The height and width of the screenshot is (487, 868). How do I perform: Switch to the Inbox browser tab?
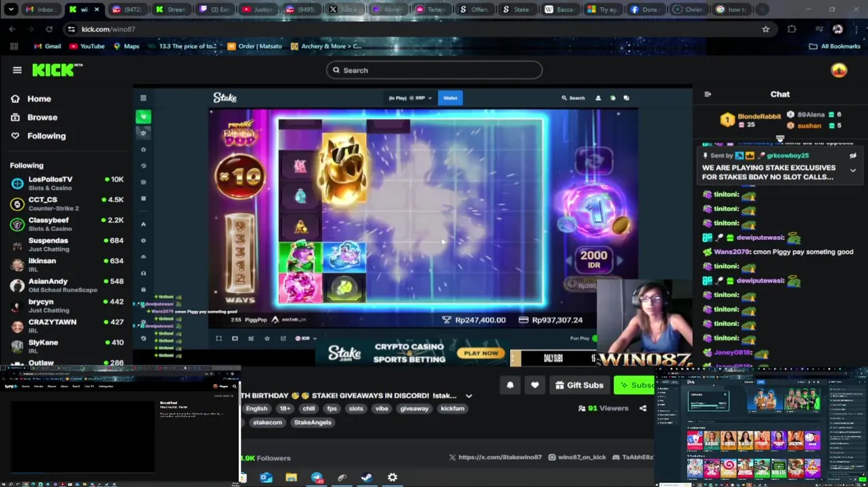point(41,9)
